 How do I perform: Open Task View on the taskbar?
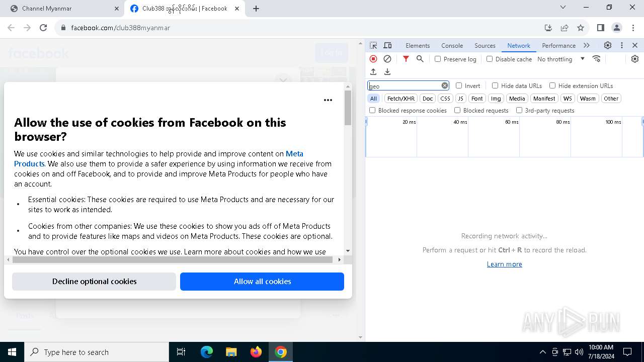(x=181, y=352)
